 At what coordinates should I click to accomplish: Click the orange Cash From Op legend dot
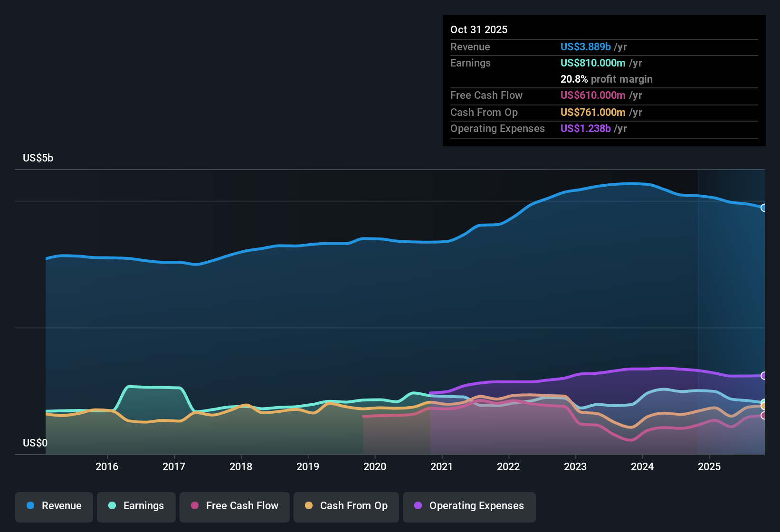coord(309,506)
